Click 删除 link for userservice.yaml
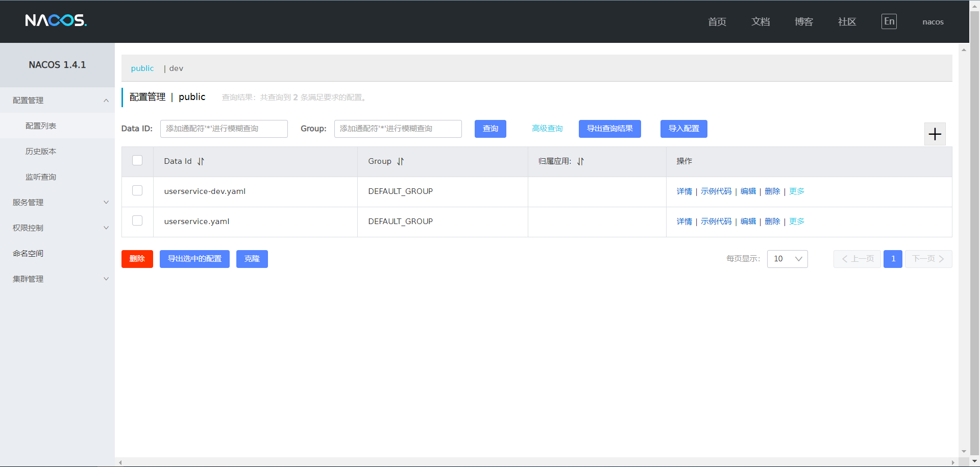The height and width of the screenshot is (467, 980). click(x=772, y=222)
